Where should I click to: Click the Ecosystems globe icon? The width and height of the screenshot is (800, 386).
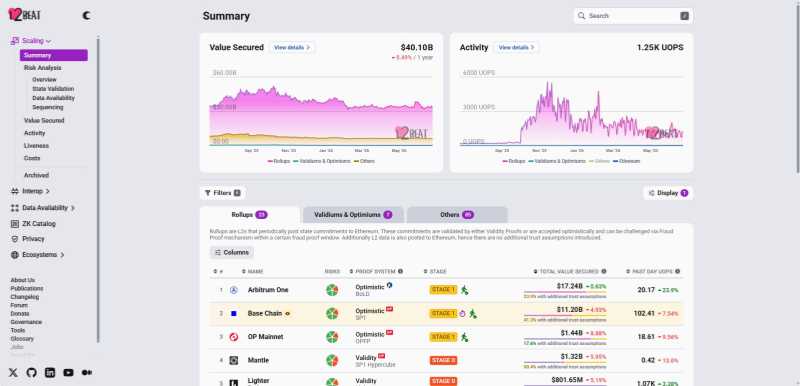(x=15, y=254)
